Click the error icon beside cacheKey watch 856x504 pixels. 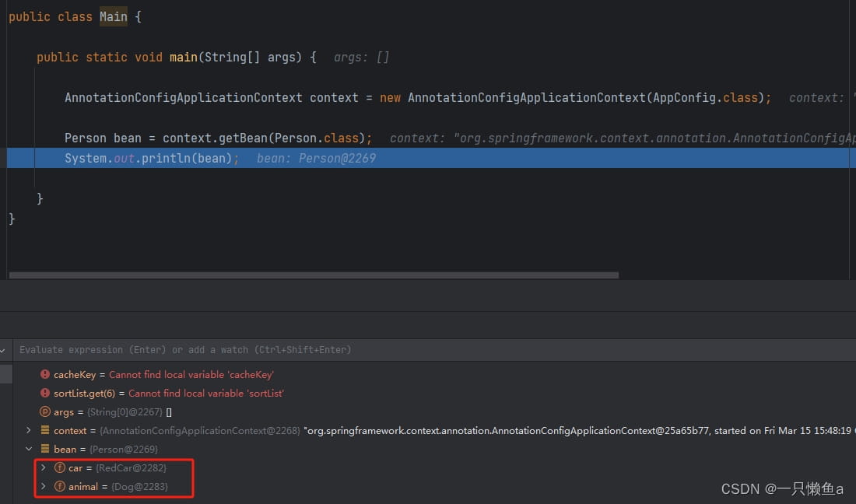(x=45, y=374)
